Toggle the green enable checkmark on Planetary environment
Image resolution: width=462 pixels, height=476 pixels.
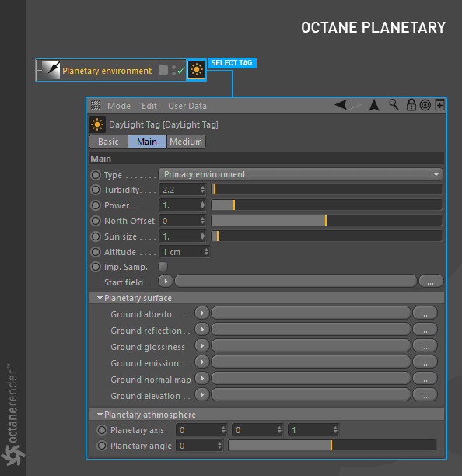coord(181,71)
